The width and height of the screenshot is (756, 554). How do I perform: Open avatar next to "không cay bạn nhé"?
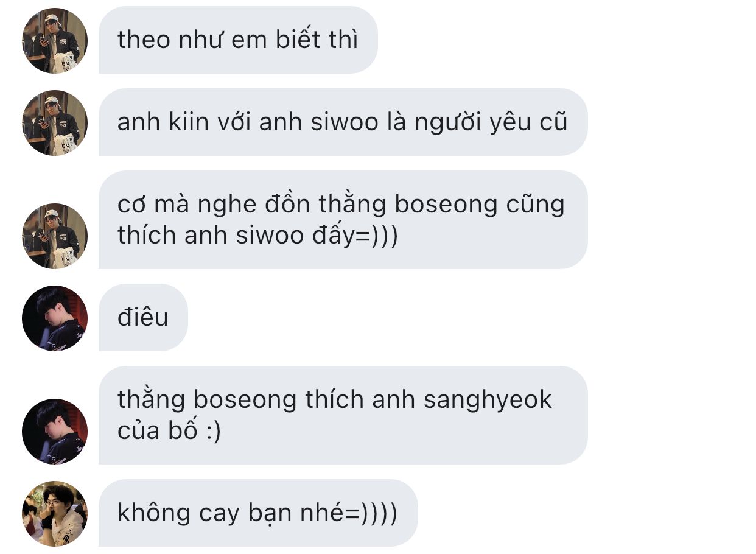[x=55, y=514]
